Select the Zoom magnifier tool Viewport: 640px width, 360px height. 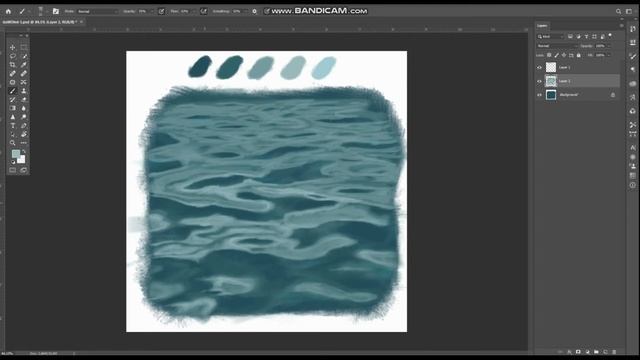tap(13, 143)
